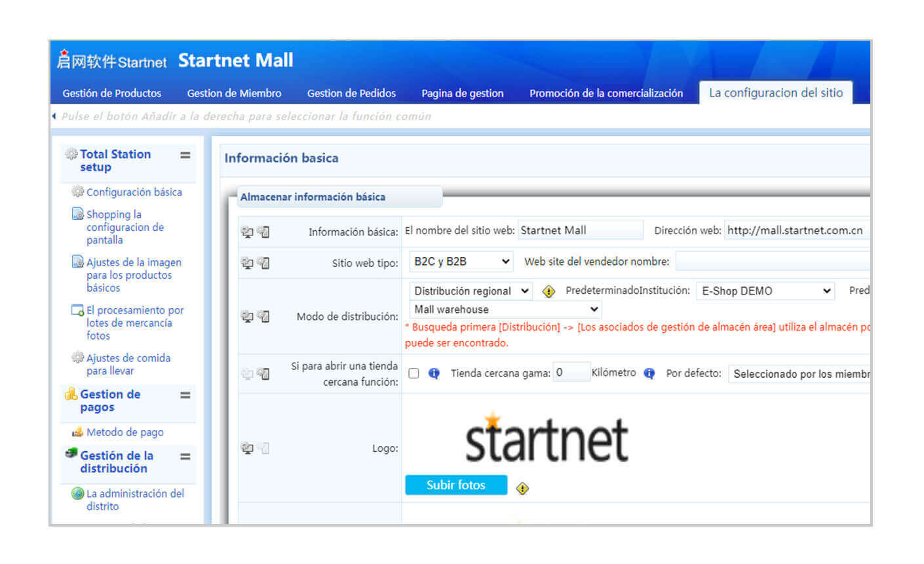Viewport: 924px width, 564px height.
Task: Click the gear icon beside Configuración básica
Action: click(x=78, y=191)
